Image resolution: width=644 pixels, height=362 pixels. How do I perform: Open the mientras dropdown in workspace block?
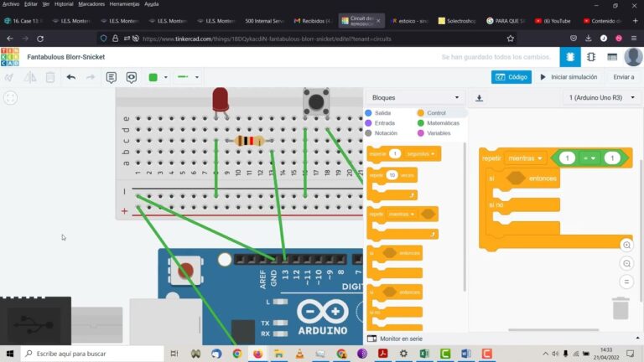pos(525,158)
